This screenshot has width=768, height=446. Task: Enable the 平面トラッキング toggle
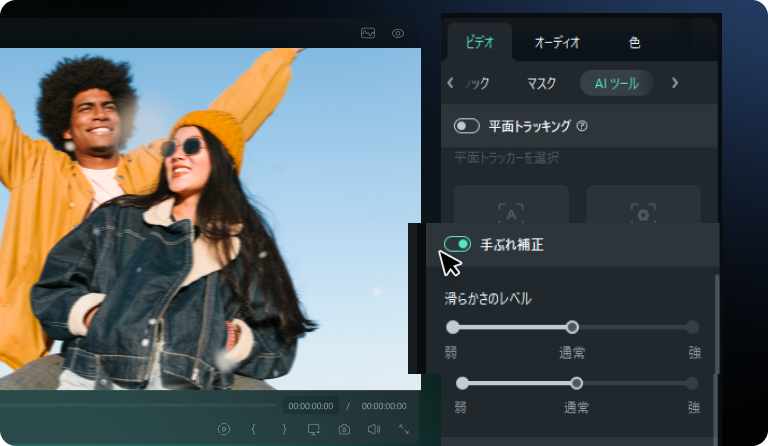click(x=466, y=126)
